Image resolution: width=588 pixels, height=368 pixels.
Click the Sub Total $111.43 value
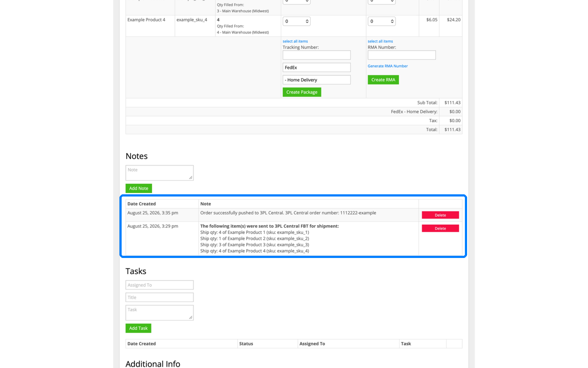[452, 103]
